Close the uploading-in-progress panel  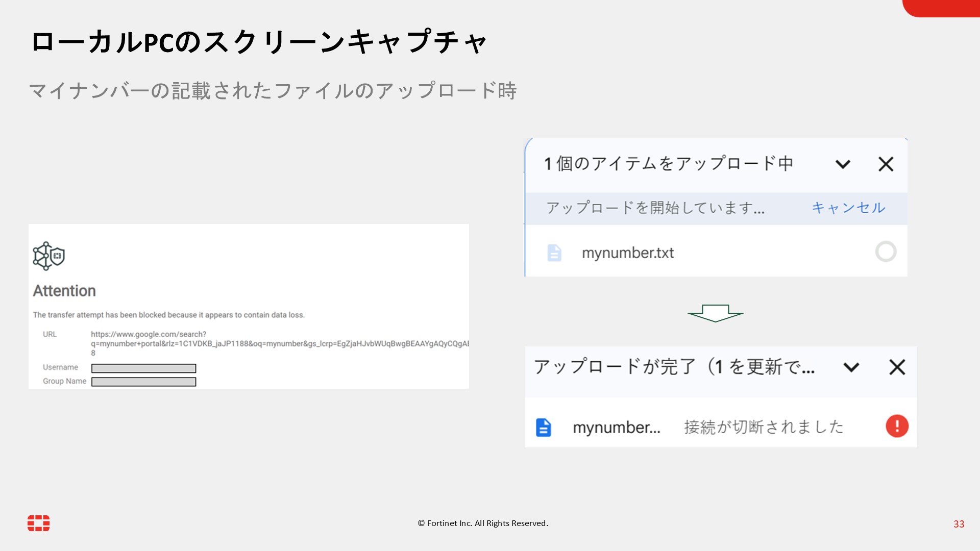(886, 164)
